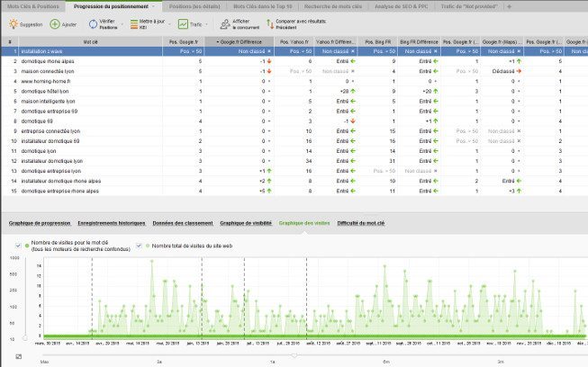The height and width of the screenshot is (367, 588).
Task: Set chart range to Max
Action: [x=44, y=362]
